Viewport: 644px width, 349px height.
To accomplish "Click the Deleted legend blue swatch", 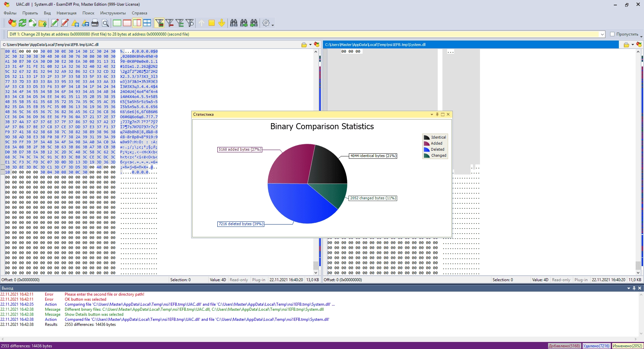I will point(427,149).
